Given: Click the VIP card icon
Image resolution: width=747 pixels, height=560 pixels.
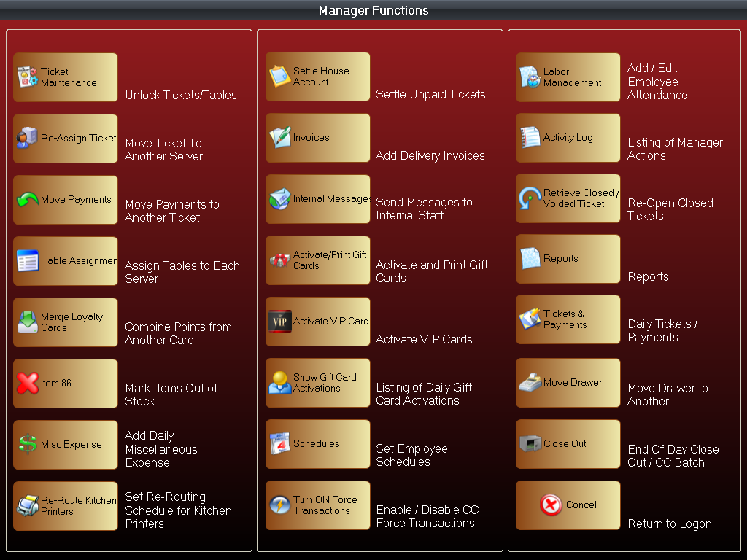Looking at the screenshot, I should click(279, 322).
